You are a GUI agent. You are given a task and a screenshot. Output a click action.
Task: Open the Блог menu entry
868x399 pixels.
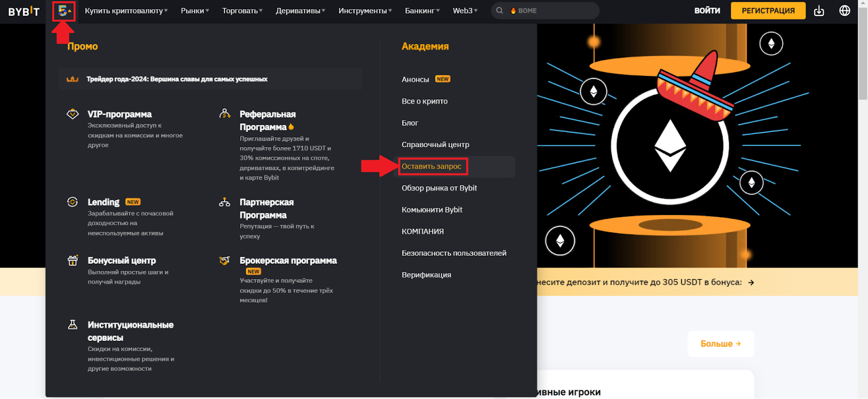[x=410, y=123]
